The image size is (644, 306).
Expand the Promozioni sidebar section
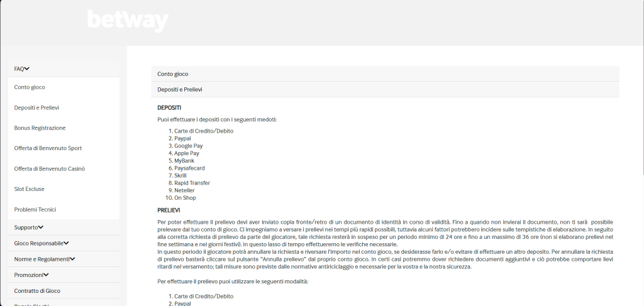tap(31, 275)
